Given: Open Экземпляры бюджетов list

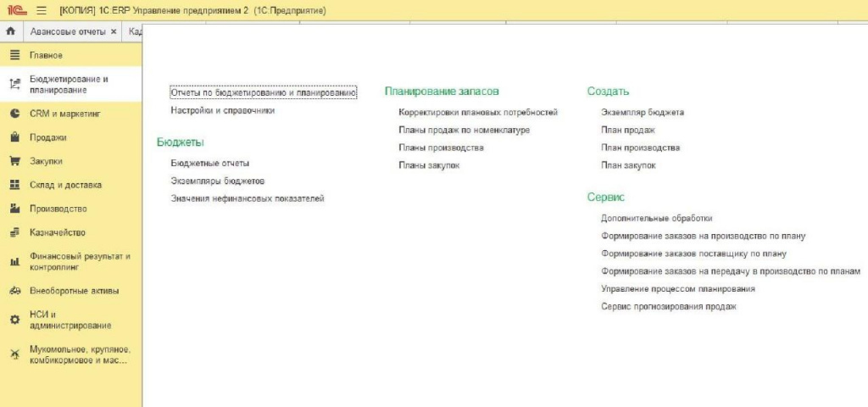Looking at the screenshot, I should [218, 181].
